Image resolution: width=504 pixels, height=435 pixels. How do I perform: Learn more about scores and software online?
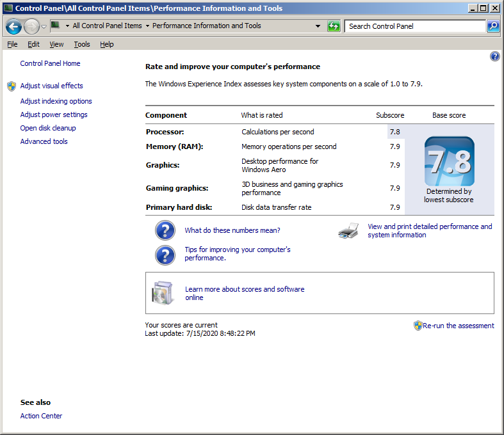coord(245,293)
